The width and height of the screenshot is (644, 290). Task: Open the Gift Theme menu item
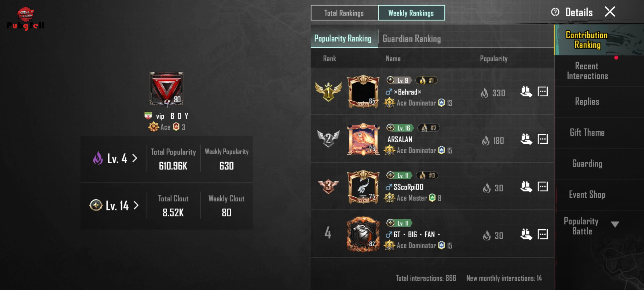tap(587, 132)
